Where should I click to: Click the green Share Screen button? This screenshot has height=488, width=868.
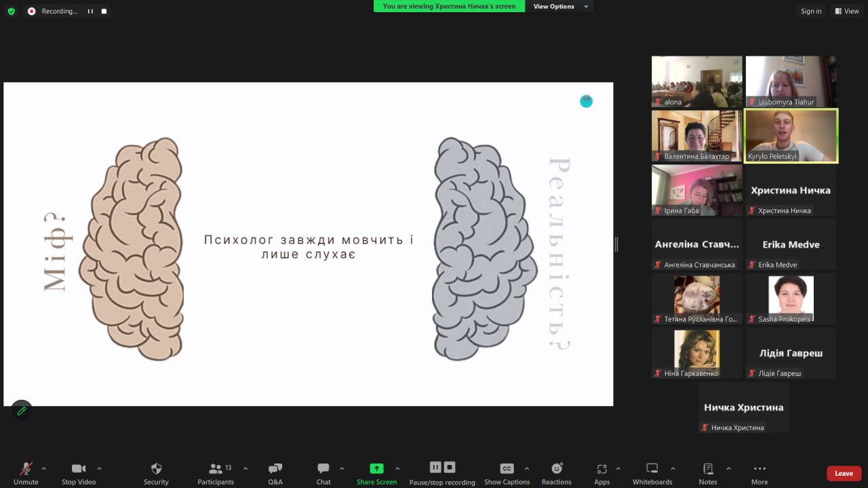click(376, 473)
